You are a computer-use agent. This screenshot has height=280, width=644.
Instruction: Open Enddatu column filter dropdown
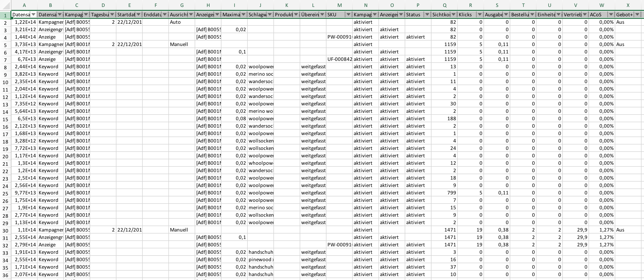[164, 15]
